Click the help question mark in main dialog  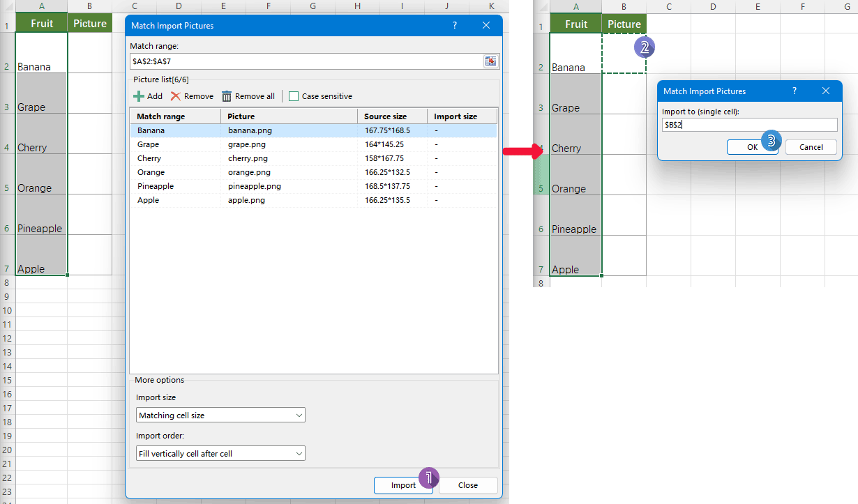[455, 25]
